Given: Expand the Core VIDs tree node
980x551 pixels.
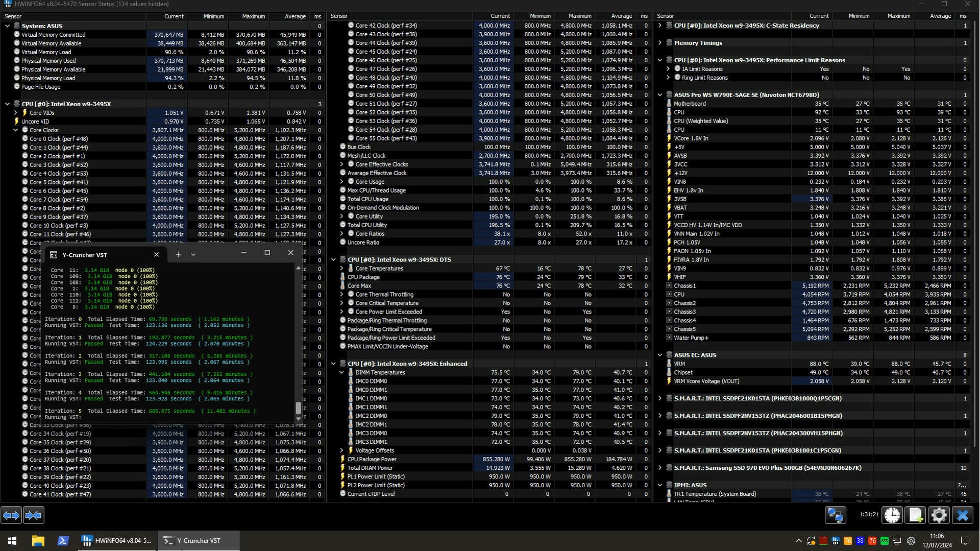Looking at the screenshot, I should (16, 113).
